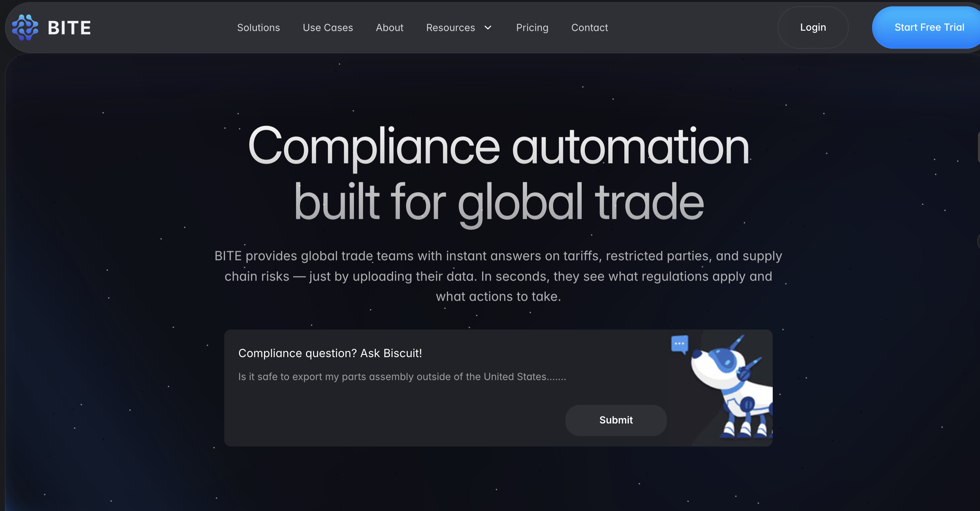Open the Solutions nav item
980x511 pixels.
click(258, 28)
